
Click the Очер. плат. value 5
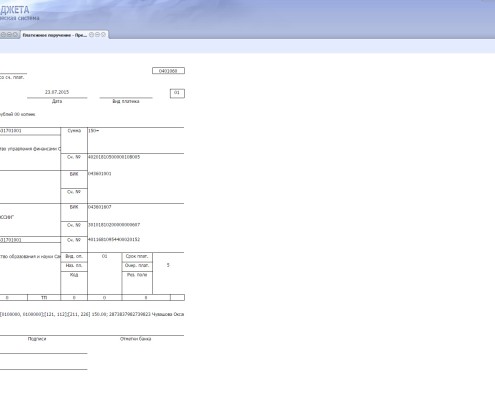pyautogui.click(x=168, y=265)
